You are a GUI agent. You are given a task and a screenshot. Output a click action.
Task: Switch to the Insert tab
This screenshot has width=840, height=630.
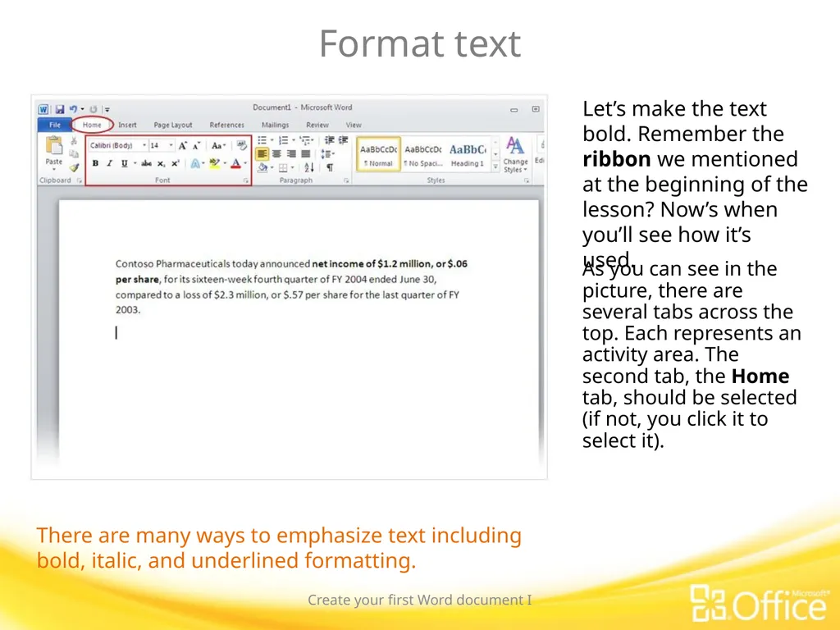pos(127,125)
